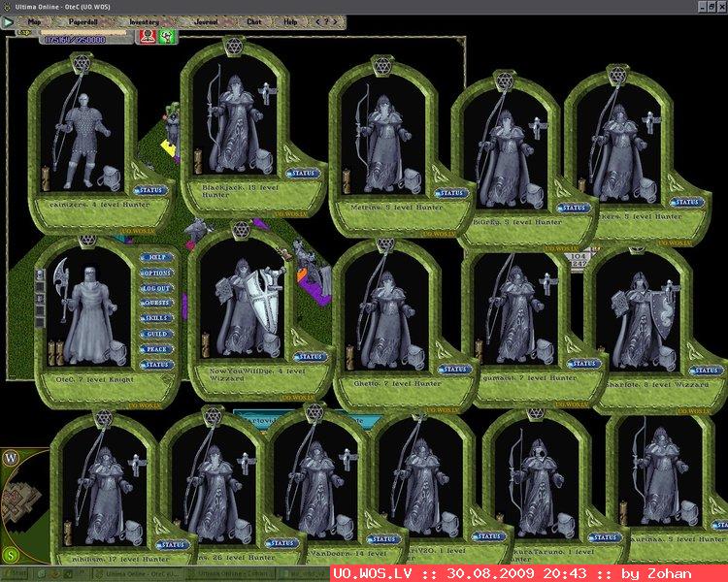
Task: Click the ankh item on nihilism's paperdoll
Action: point(137,466)
